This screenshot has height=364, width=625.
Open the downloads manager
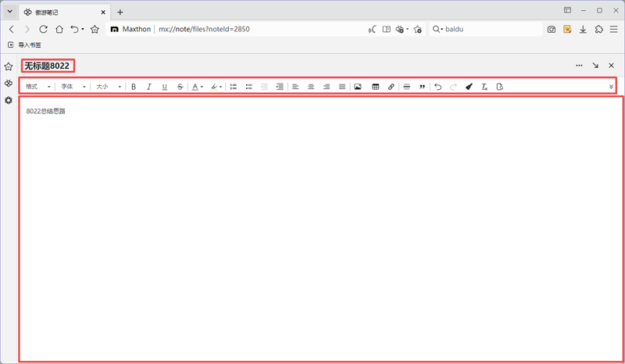(583, 29)
